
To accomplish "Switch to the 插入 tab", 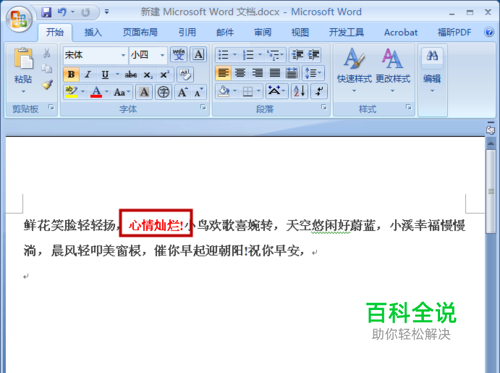I will pos(93,32).
